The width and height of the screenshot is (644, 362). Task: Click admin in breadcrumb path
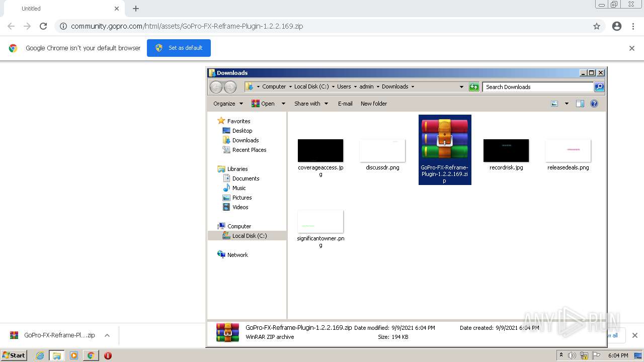(x=366, y=86)
